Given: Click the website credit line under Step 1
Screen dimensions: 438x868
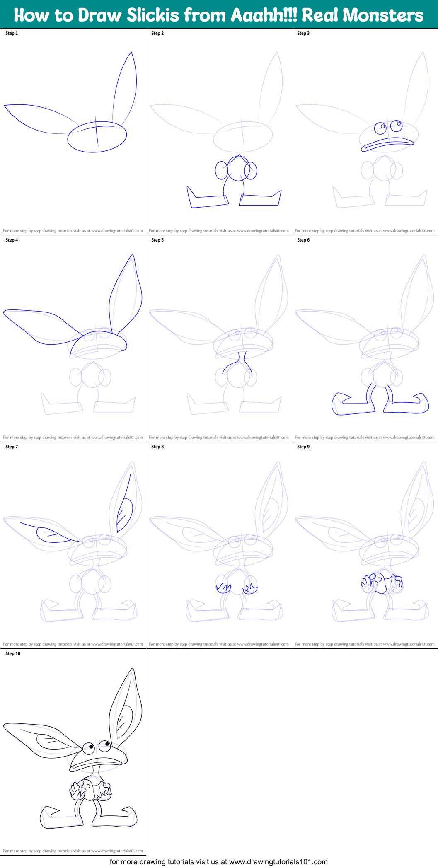Looking at the screenshot, I should (x=73, y=231).
